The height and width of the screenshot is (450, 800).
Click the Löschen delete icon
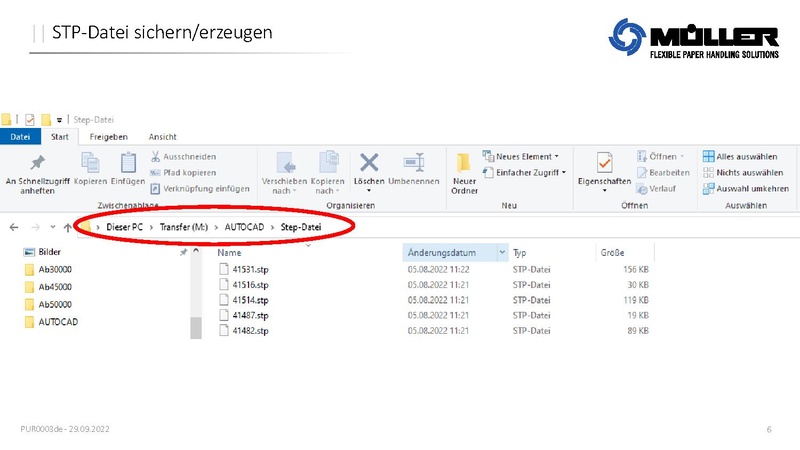click(369, 165)
